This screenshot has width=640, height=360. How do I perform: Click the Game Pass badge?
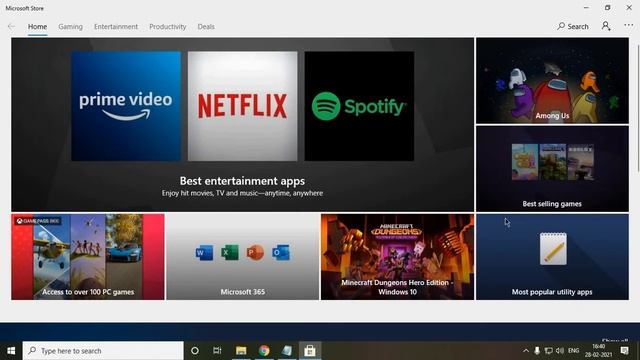(x=38, y=221)
